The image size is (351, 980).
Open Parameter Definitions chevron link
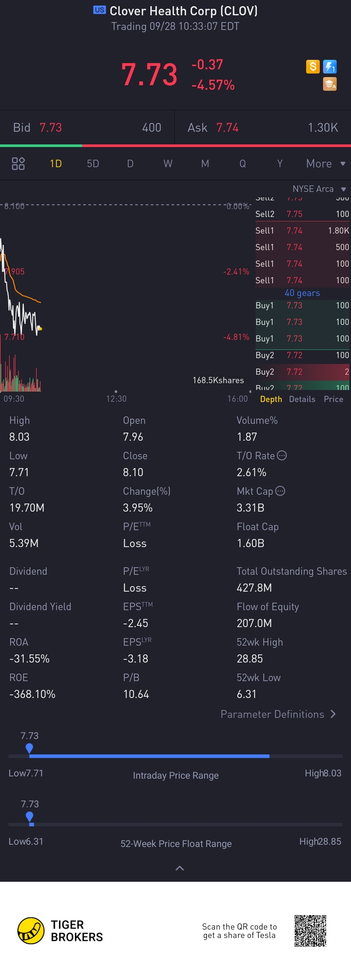(x=279, y=714)
